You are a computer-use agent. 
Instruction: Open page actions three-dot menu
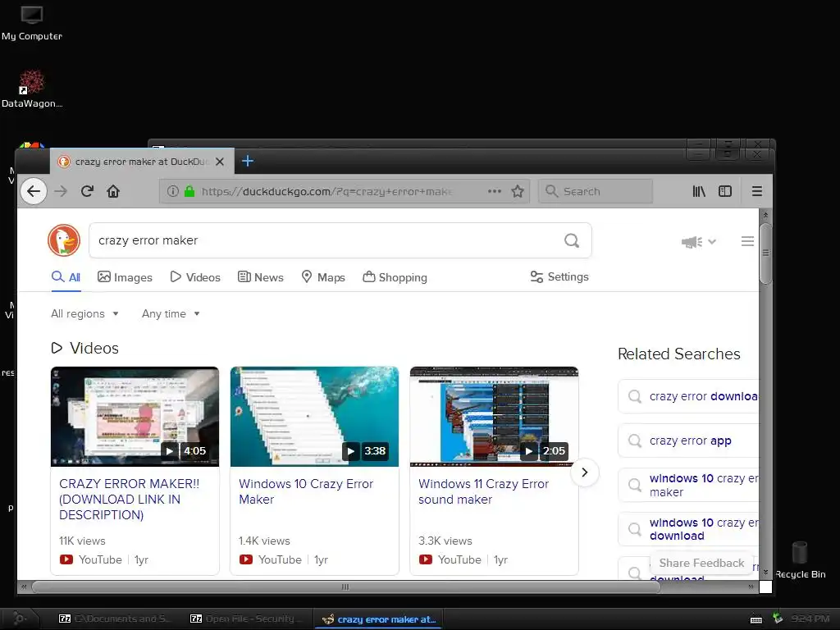point(495,191)
